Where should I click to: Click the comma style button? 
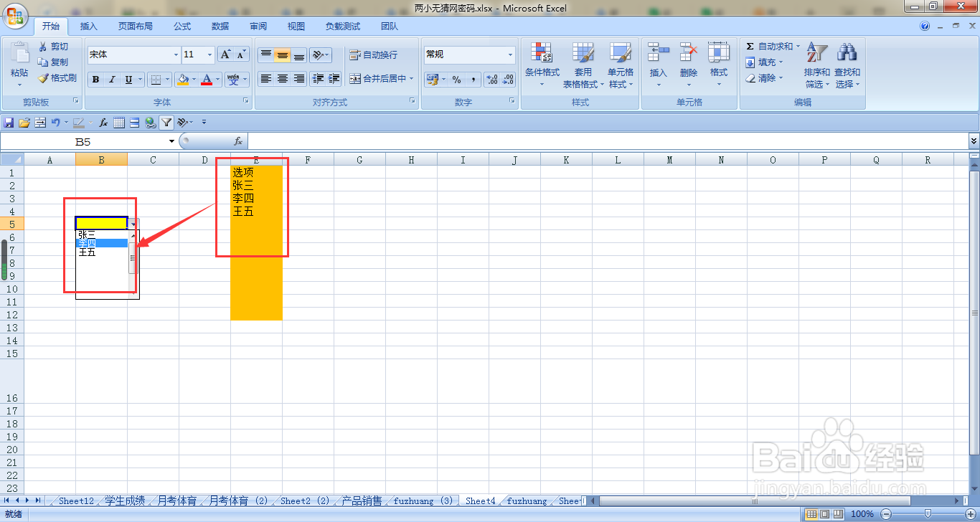473,80
